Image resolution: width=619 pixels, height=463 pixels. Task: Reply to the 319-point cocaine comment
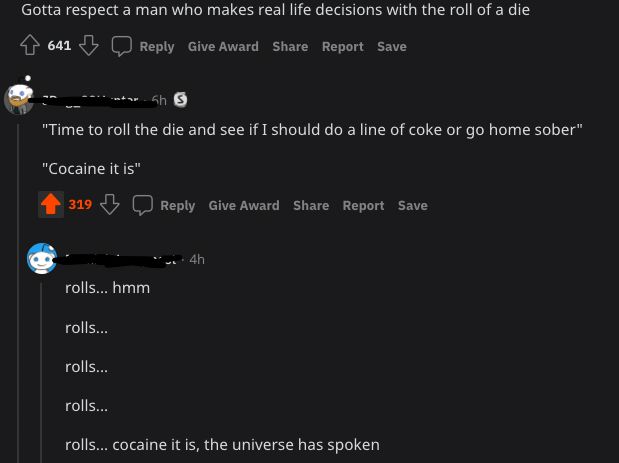tap(177, 205)
